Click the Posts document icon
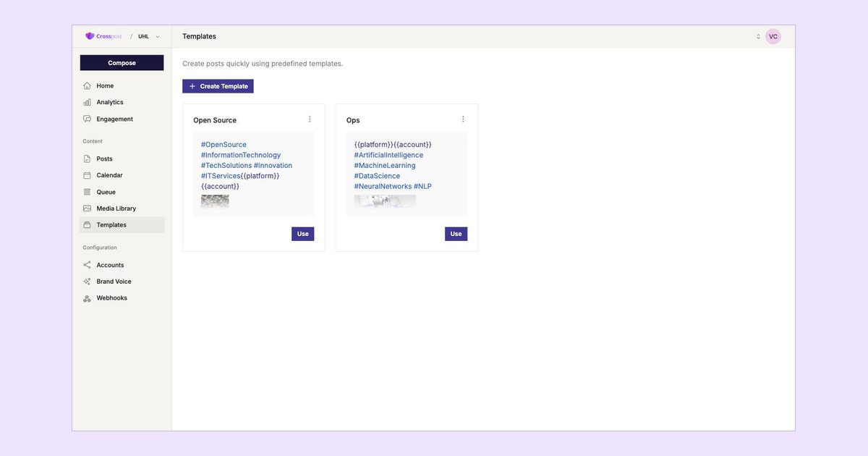This screenshot has width=868, height=456. (87, 159)
